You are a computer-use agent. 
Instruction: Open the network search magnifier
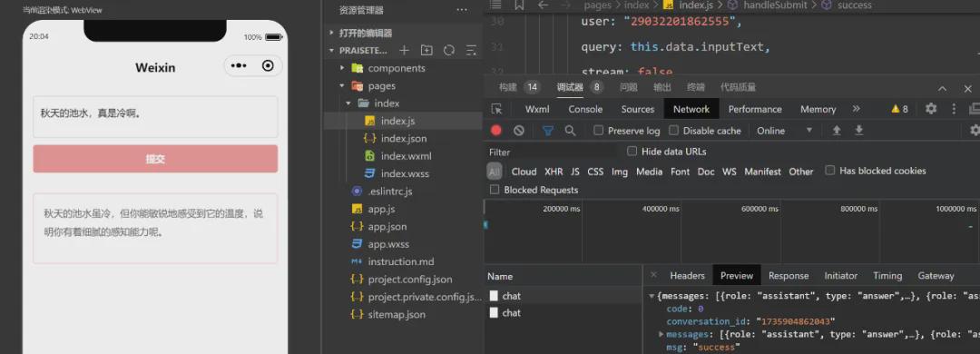570,131
